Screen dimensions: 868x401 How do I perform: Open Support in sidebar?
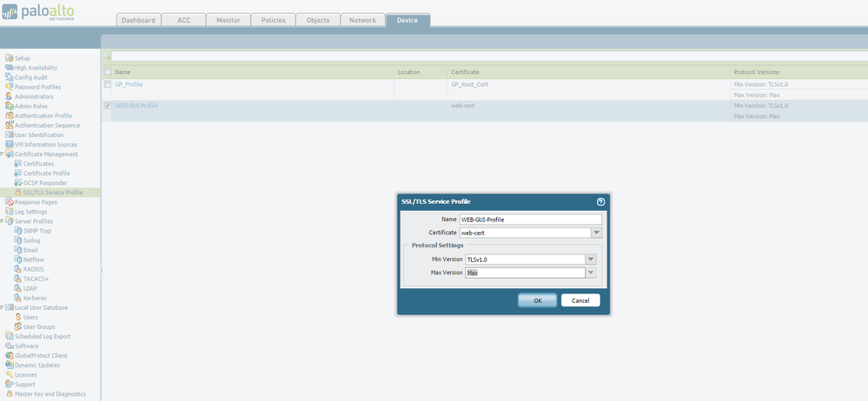point(25,385)
